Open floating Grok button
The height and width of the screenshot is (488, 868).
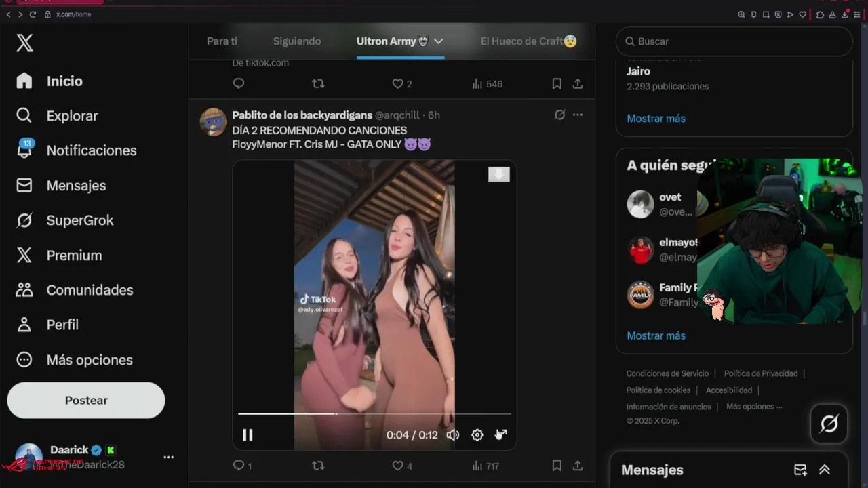click(829, 424)
